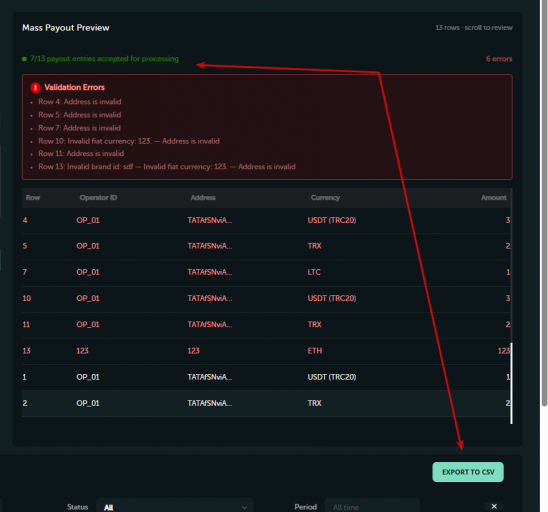Click the Export to CSV button
Viewport: 548px width, 512px height.
point(468,472)
